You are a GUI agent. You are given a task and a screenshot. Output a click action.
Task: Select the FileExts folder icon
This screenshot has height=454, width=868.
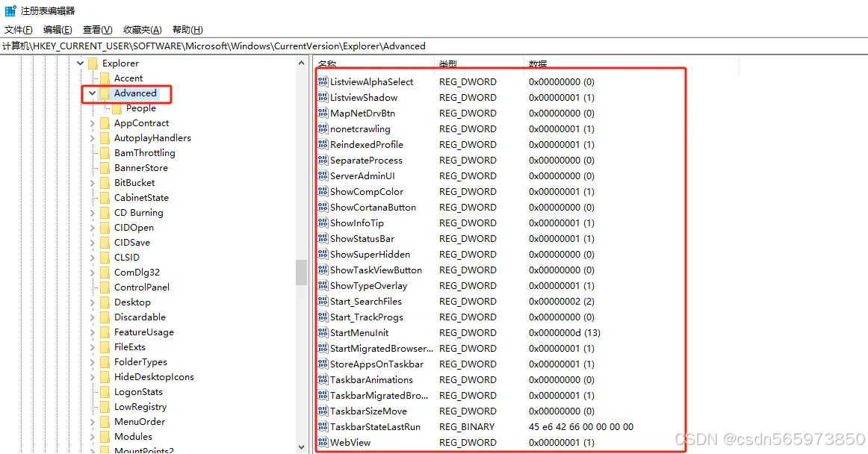point(105,347)
